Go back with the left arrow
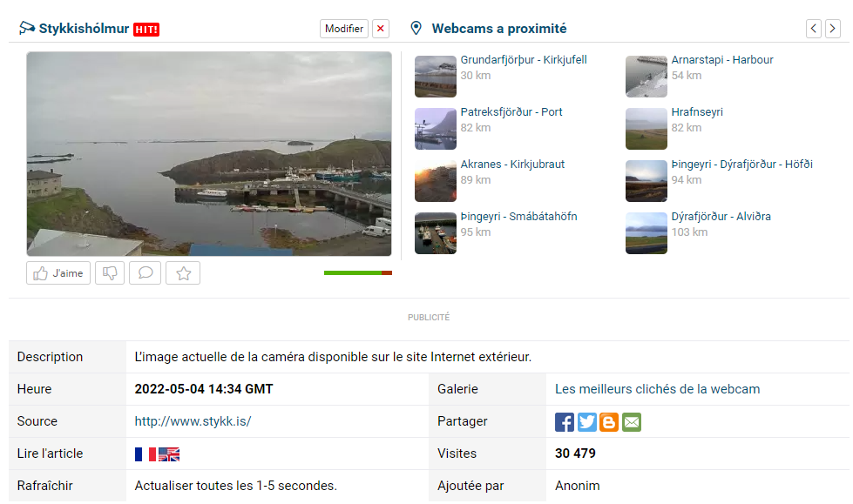This screenshot has width=853, height=504. 813,28
